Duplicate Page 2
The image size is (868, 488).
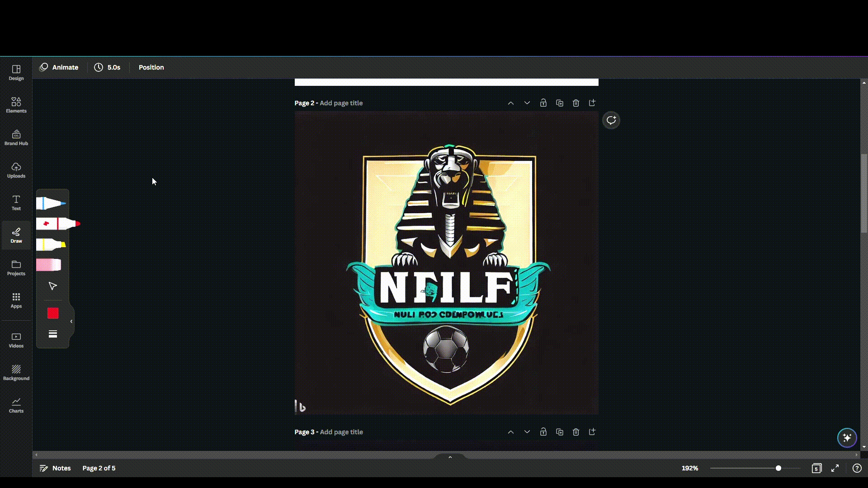click(x=559, y=103)
